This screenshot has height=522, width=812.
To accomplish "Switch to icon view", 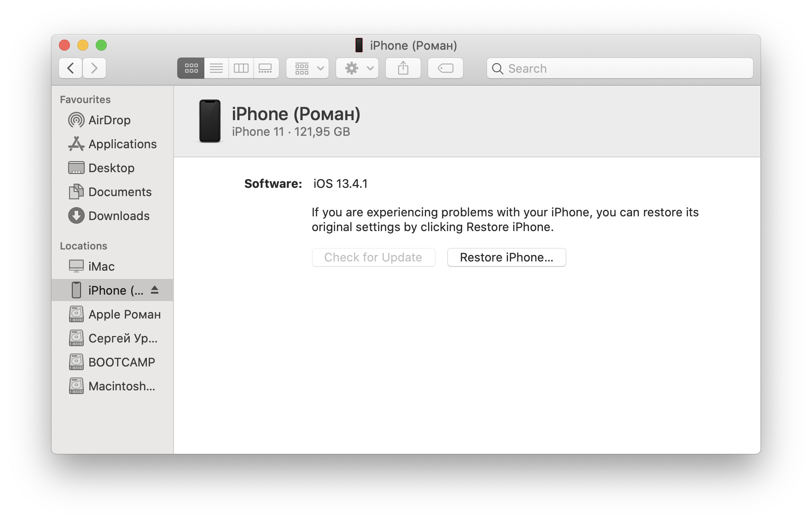I will point(191,69).
